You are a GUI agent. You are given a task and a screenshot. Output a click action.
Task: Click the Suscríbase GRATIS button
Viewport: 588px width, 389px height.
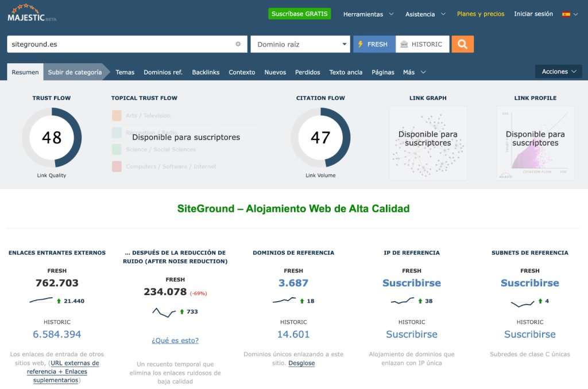tap(300, 14)
